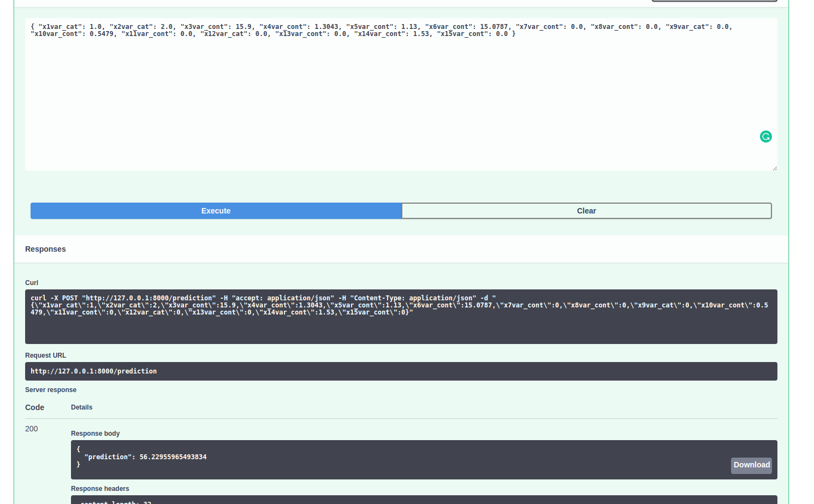Click the request body resize handle
Viewport: 814px width, 504px height.
point(775,168)
